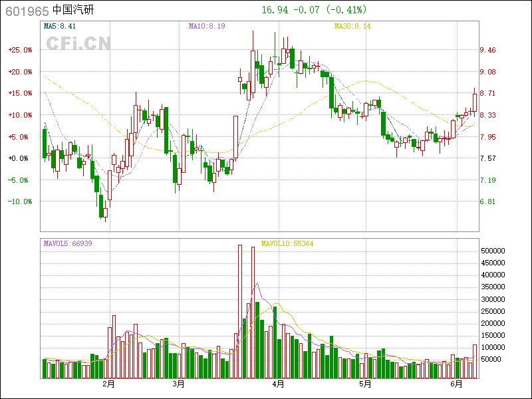Click the MAVOL5:66939 volume label
Screen dimensions: 532x399
click(x=68, y=243)
